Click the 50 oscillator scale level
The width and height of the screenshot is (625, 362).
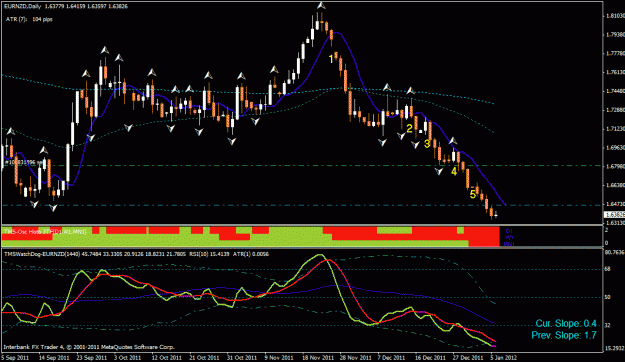(607, 297)
